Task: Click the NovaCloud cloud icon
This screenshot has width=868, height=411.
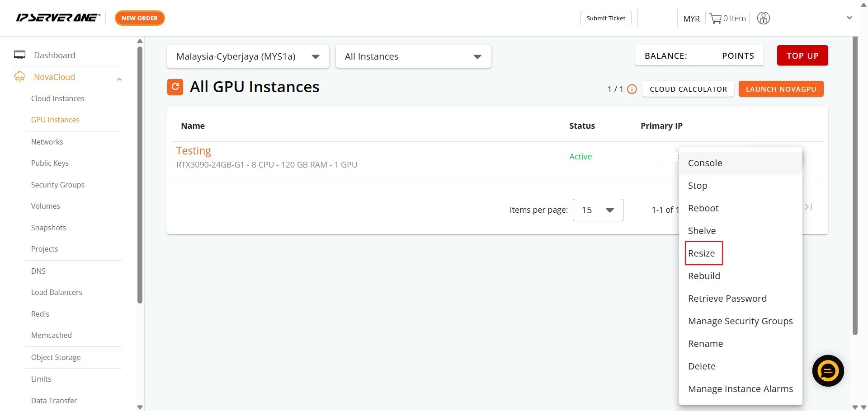Action: [x=19, y=77]
